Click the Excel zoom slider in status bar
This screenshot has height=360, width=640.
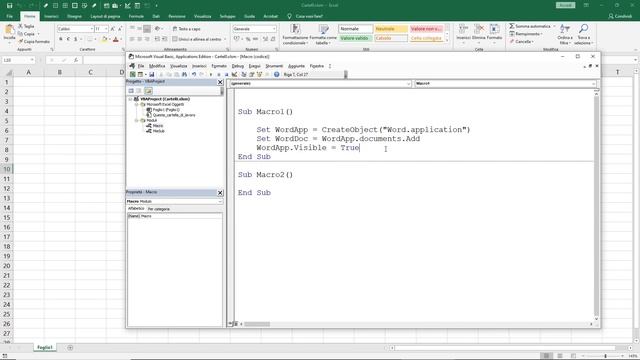605,356
